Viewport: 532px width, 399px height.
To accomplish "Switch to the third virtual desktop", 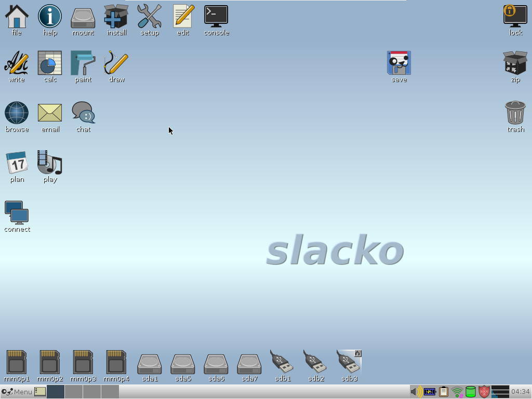I will 92,392.
